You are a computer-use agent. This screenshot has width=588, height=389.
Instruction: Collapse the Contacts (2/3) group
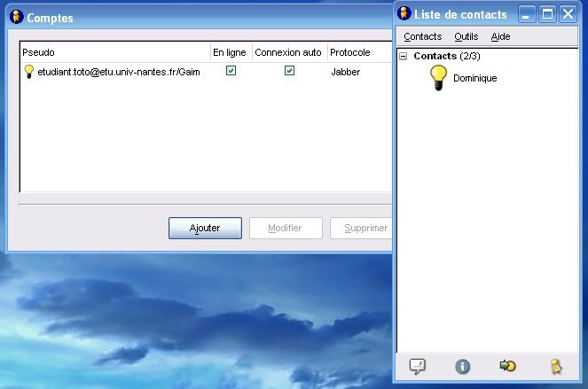(x=404, y=56)
